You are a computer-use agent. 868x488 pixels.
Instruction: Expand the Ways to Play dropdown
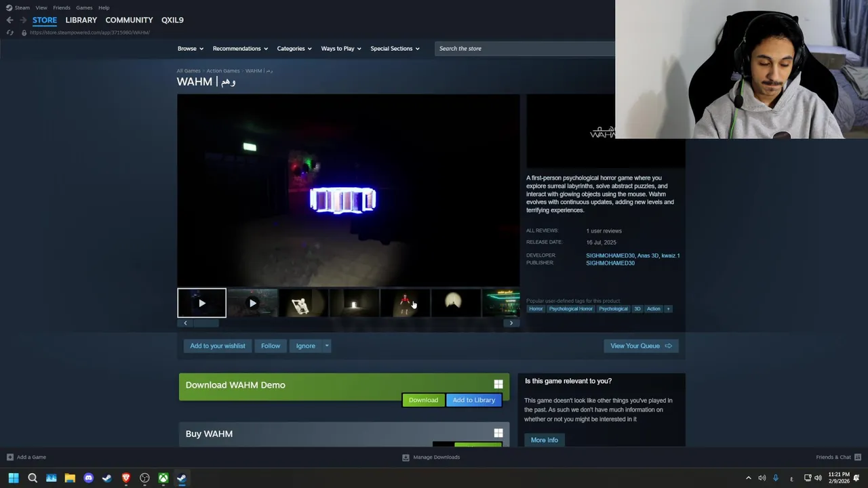(341, 49)
